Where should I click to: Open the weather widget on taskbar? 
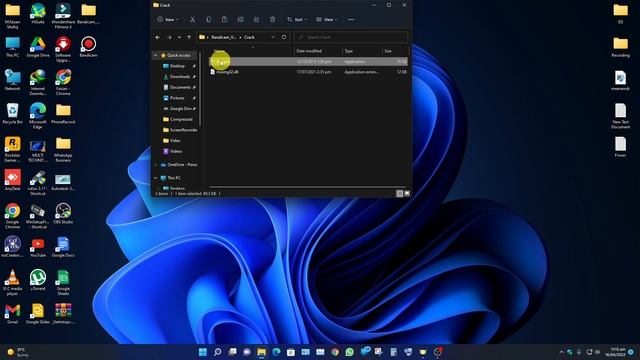point(18,352)
